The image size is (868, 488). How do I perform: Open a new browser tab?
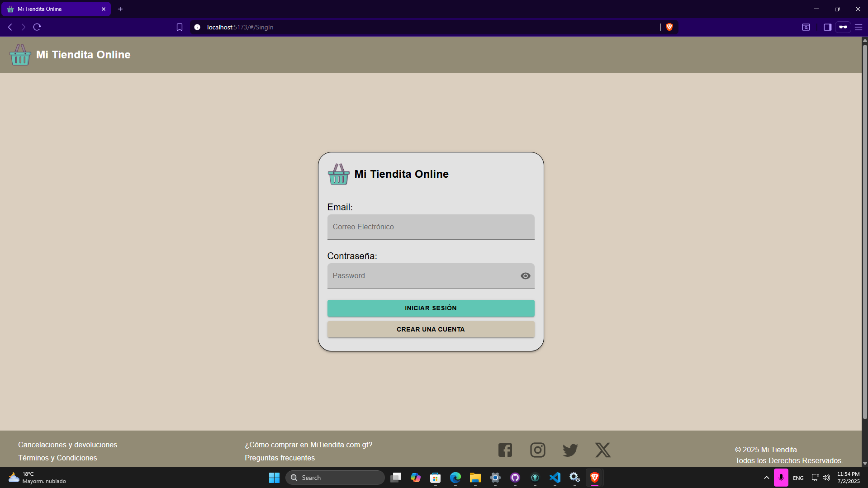coord(120,9)
